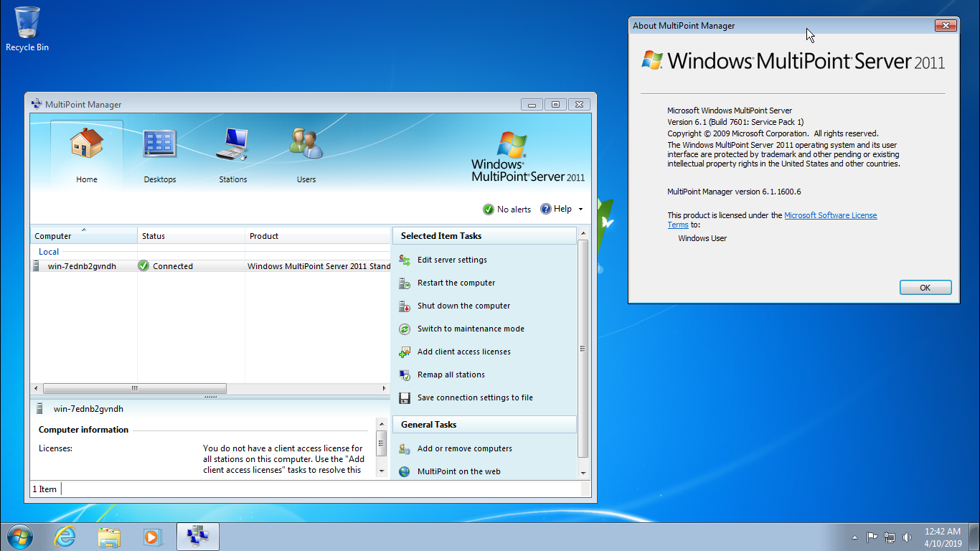
Task: Switch to the Stations tab
Action: (x=232, y=155)
